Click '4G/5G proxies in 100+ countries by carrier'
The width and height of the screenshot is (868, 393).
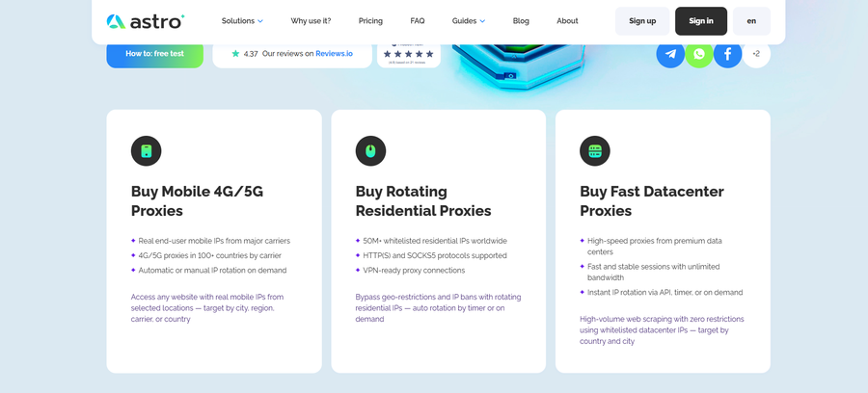pyautogui.click(x=210, y=256)
